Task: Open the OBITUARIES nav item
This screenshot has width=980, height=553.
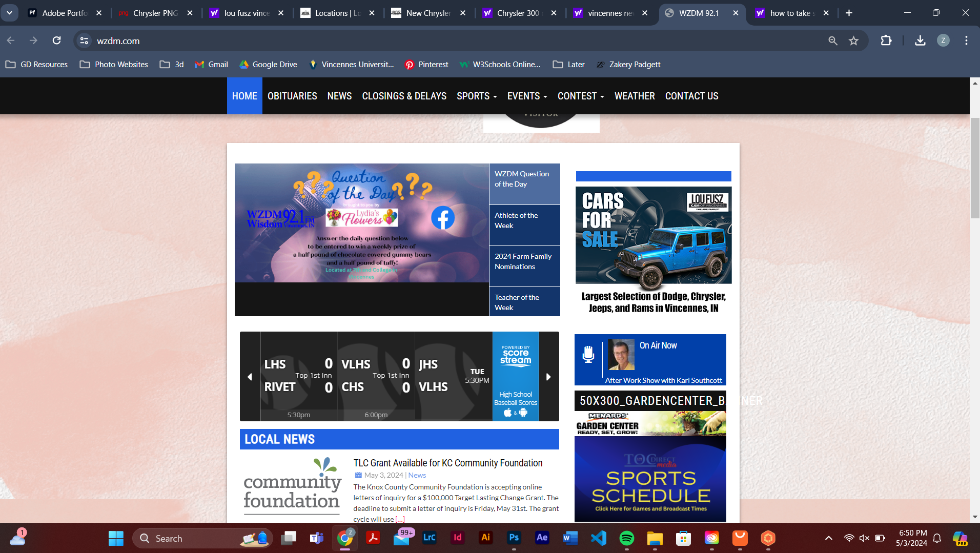Action: point(292,96)
